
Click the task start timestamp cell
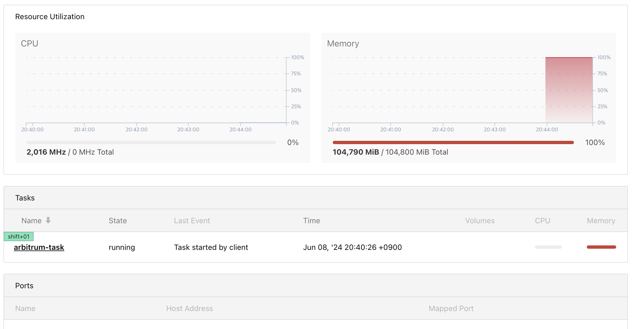(x=352, y=247)
